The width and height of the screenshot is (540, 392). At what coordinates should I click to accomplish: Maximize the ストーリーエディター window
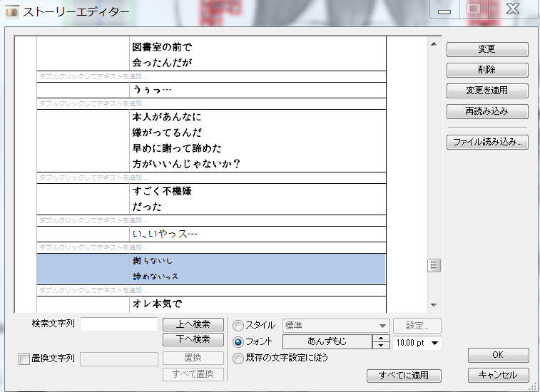tap(474, 9)
